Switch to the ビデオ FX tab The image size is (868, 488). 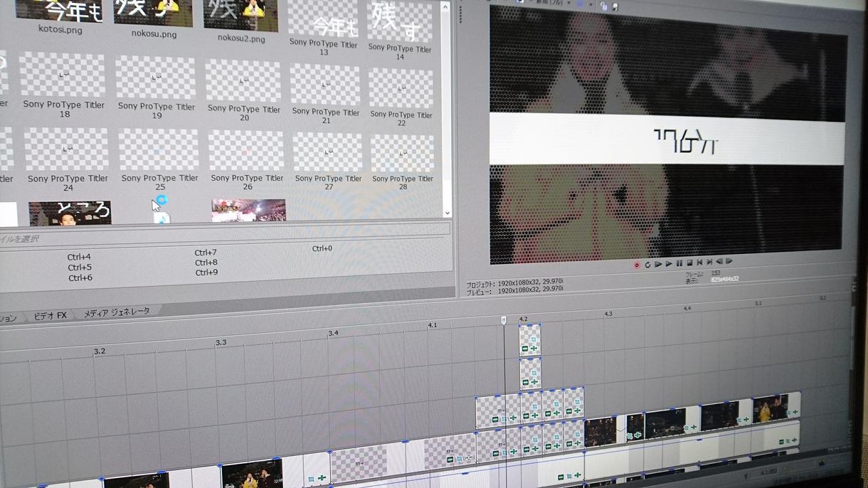pos(50,316)
